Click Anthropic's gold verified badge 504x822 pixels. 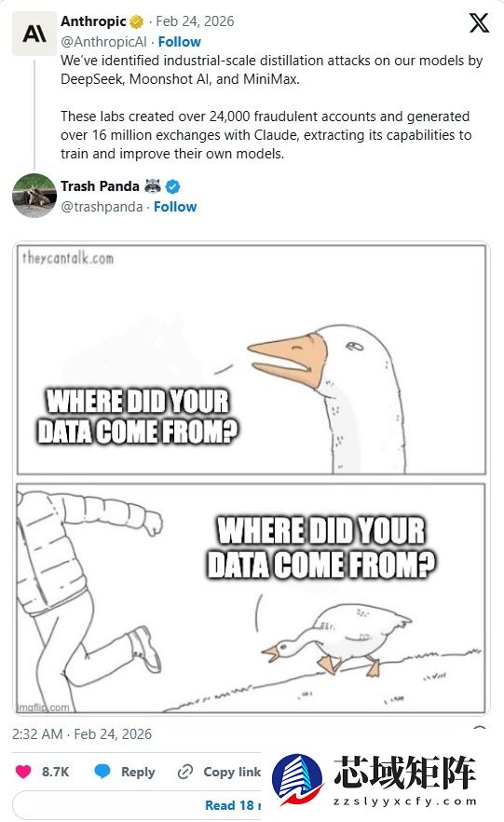(x=137, y=21)
